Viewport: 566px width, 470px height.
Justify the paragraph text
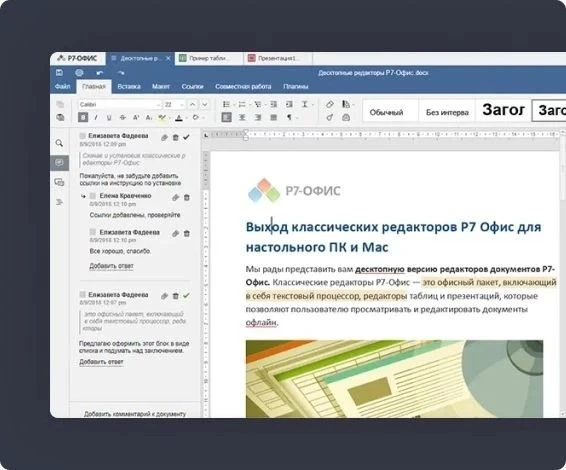274,117
